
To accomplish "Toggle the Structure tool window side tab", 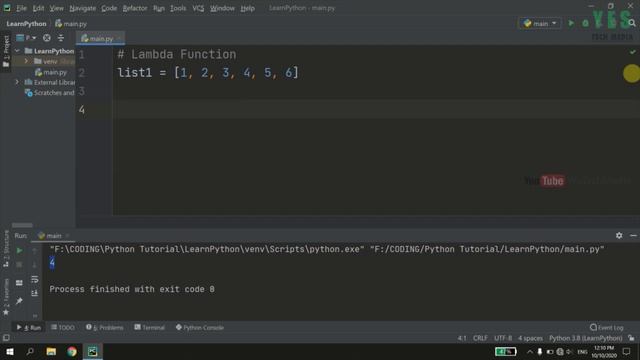I will coord(6,249).
